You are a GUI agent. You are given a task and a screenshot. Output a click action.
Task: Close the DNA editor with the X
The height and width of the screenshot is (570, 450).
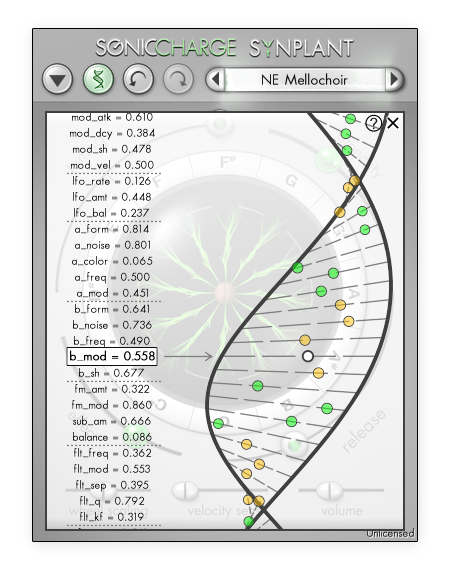tap(393, 123)
